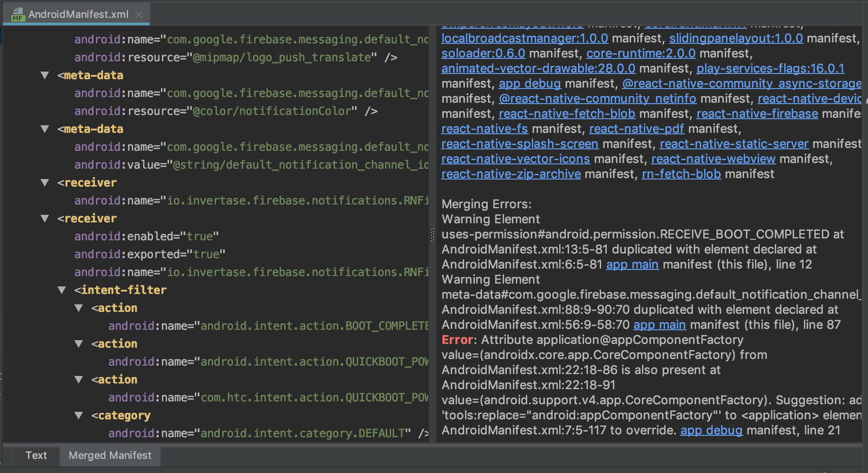
Task: Click the panel splitter handle between panes
Action: 432,234
